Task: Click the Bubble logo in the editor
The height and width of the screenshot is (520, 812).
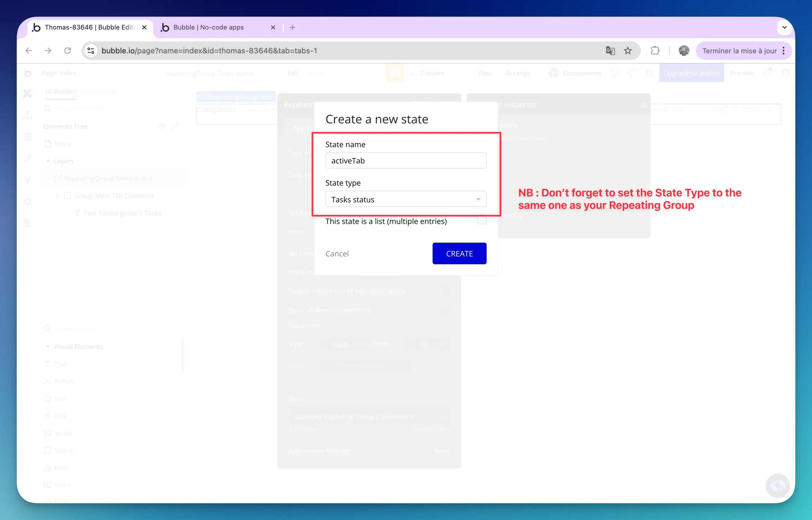Action: click(x=27, y=73)
